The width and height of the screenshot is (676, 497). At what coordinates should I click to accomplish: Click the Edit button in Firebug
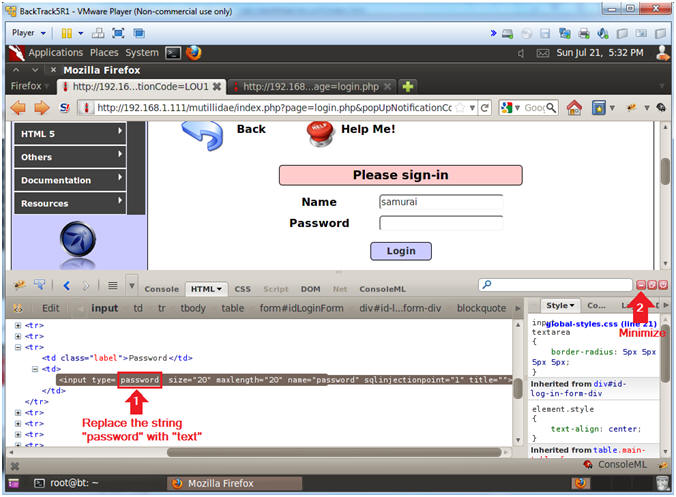click(x=50, y=308)
